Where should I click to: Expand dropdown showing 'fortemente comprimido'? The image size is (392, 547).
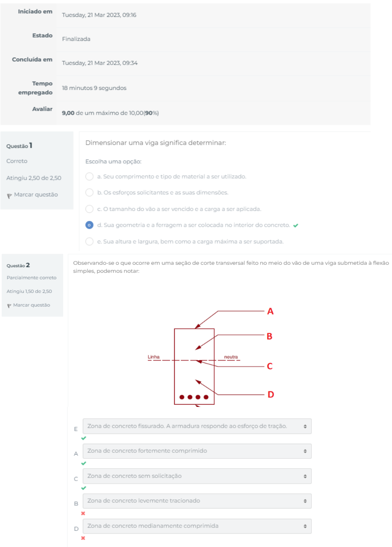pos(197,451)
